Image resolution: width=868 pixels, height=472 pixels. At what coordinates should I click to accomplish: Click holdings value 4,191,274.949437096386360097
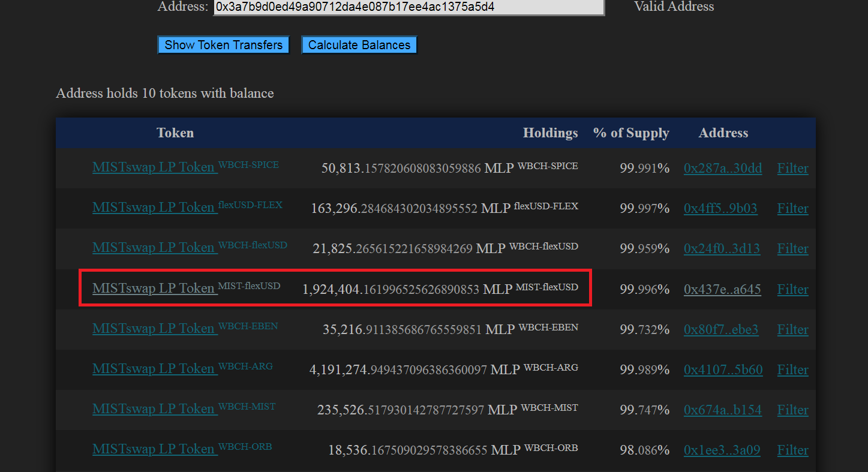[x=398, y=369]
